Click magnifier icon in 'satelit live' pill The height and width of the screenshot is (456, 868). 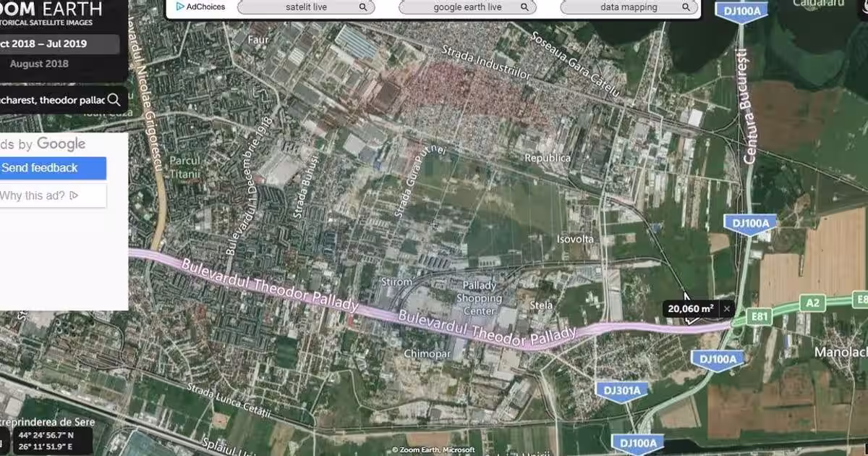362,7
